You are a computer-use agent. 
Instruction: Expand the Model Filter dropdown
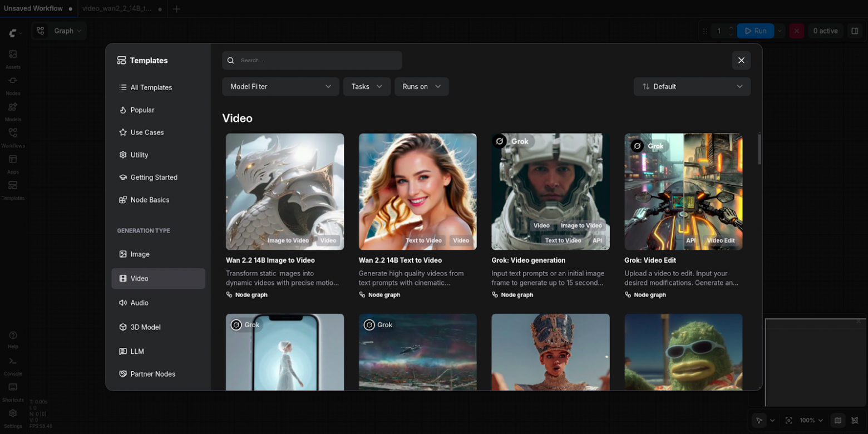click(x=280, y=87)
